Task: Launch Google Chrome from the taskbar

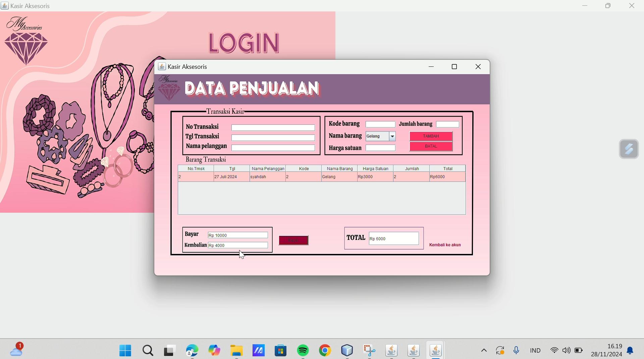Action: pyautogui.click(x=325, y=351)
